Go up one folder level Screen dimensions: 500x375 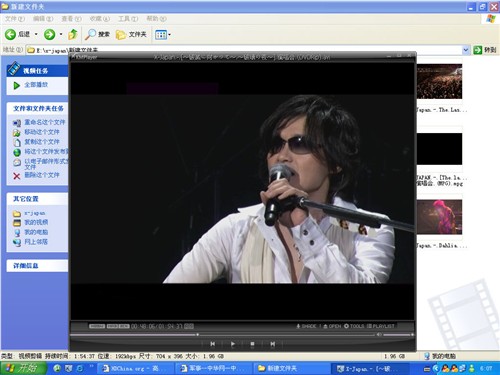(x=73, y=34)
